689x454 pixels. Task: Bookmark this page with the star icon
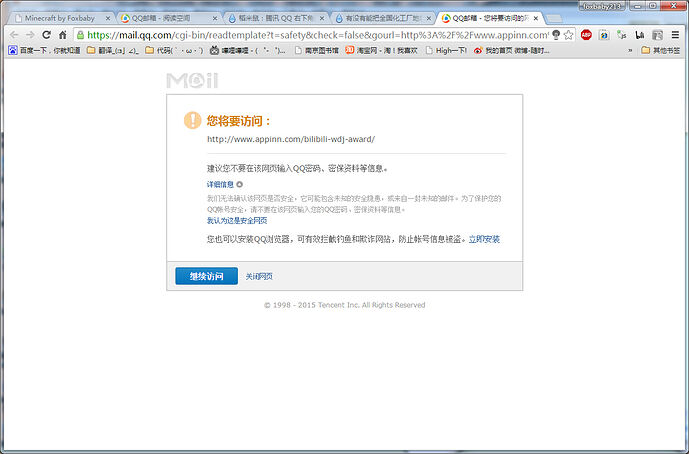pos(569,34)
